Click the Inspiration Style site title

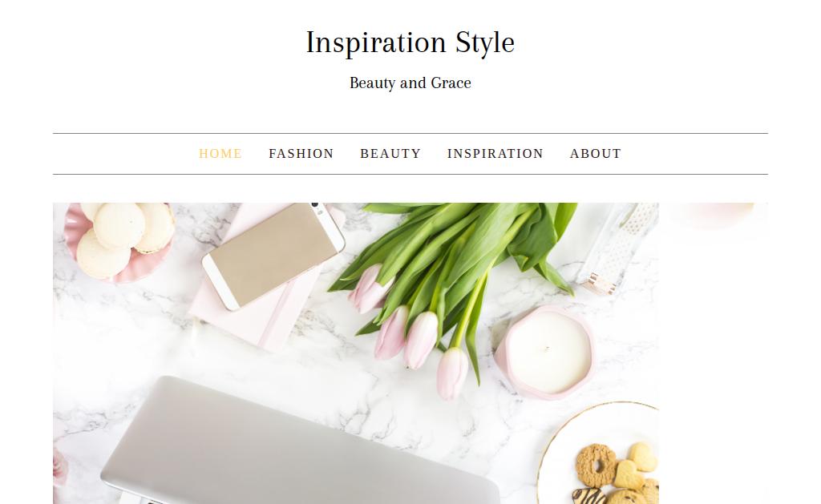point(410,42)
